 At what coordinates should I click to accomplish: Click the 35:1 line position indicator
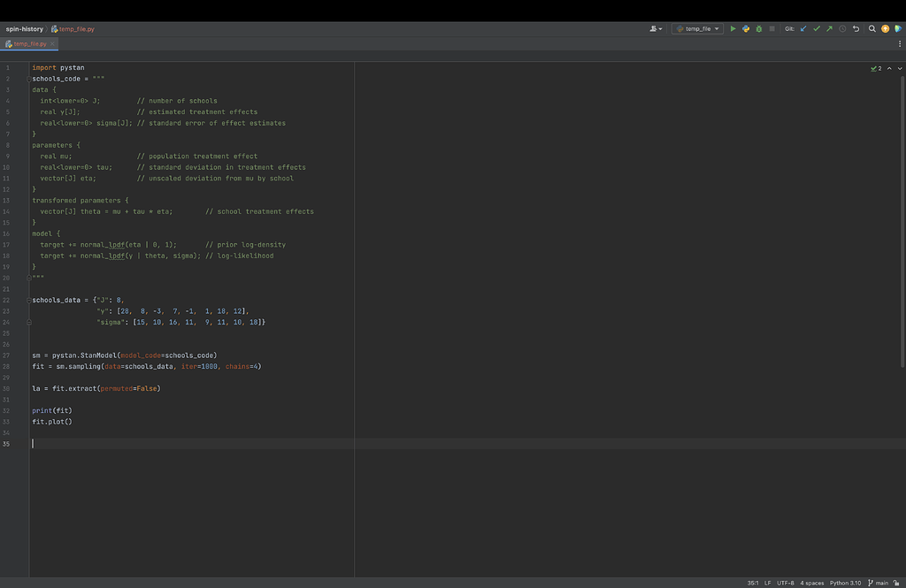pyautogui.click(x=753, y=583)
